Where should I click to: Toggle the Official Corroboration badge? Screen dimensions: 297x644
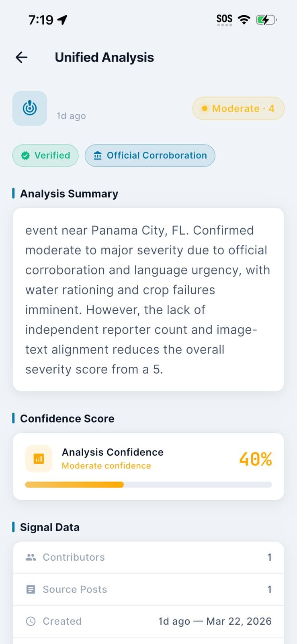click(x=150, y=155)
